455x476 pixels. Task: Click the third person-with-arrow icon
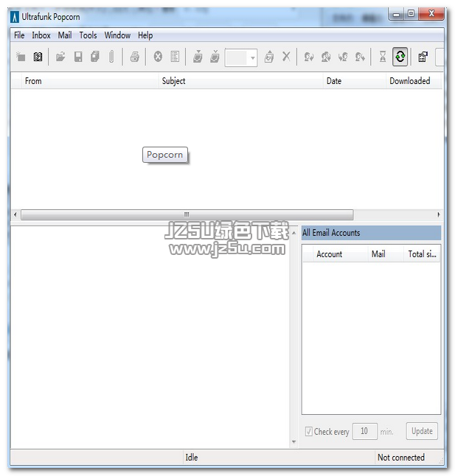343,57
